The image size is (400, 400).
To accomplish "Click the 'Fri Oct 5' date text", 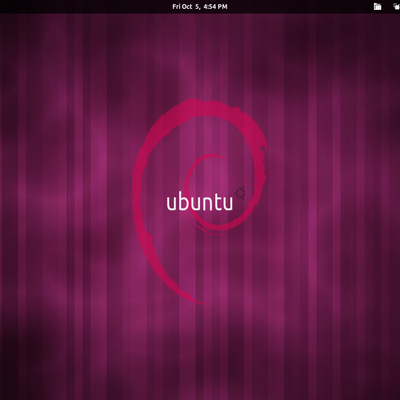I will [x=186, y=6].
